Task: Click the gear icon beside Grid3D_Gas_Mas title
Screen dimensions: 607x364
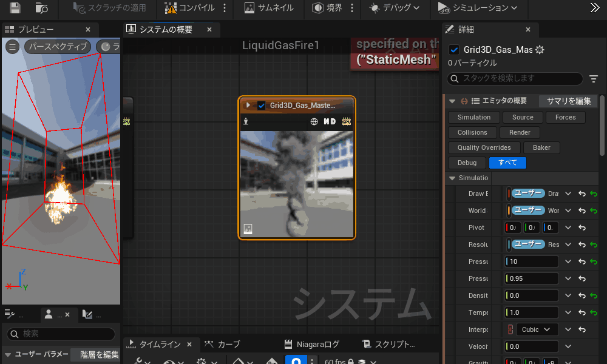Action: (540, 50)
